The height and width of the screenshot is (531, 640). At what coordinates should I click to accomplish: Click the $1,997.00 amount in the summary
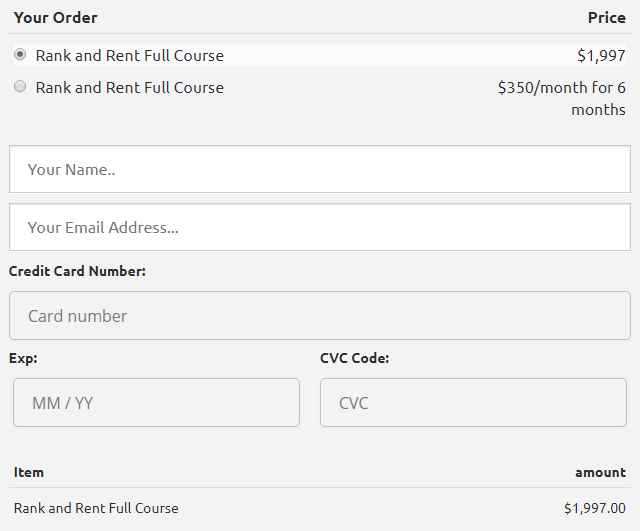coord(594,508)
